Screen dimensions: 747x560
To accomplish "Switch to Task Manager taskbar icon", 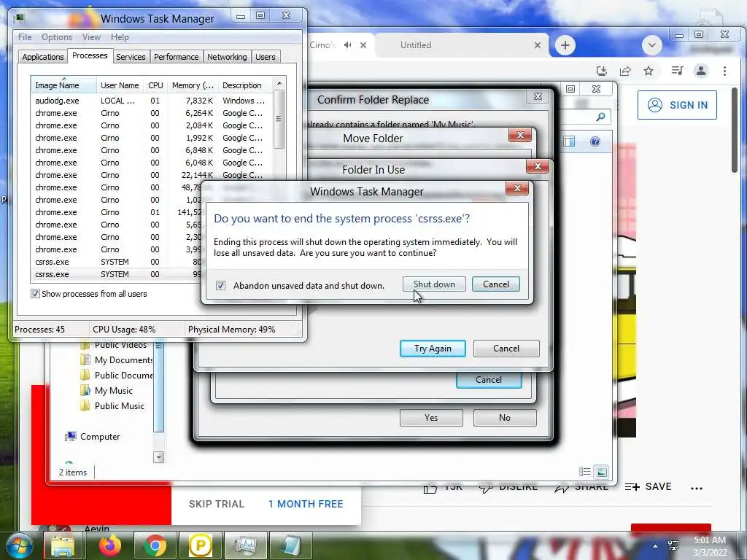I will (245, 545).
